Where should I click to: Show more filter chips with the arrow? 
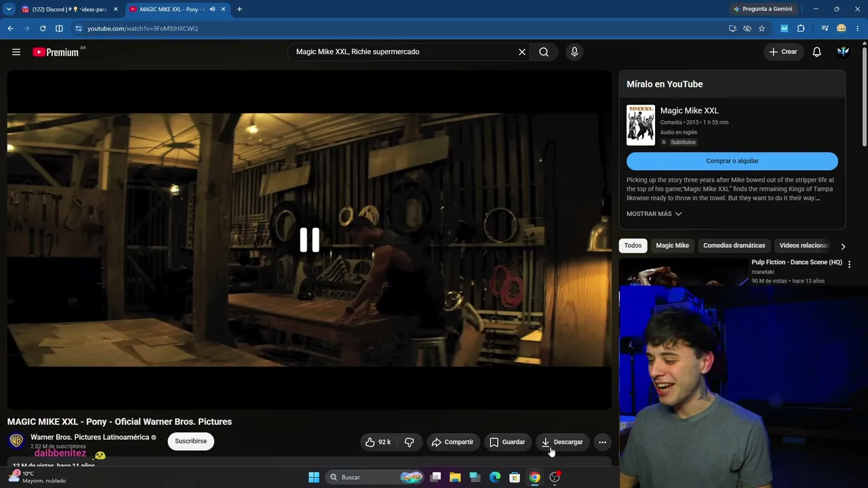(843, 246)
